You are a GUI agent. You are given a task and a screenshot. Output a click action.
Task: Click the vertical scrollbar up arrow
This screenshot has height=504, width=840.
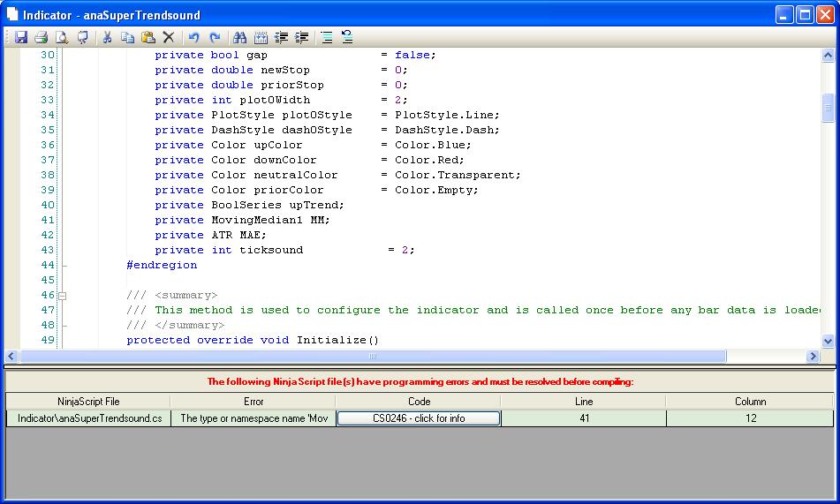(x=828, y=56)
